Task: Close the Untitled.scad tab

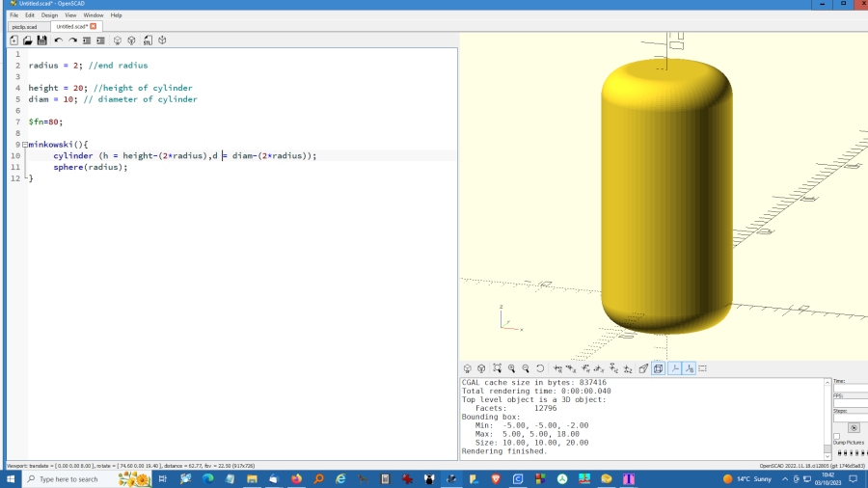Action: tap(94, 27)
